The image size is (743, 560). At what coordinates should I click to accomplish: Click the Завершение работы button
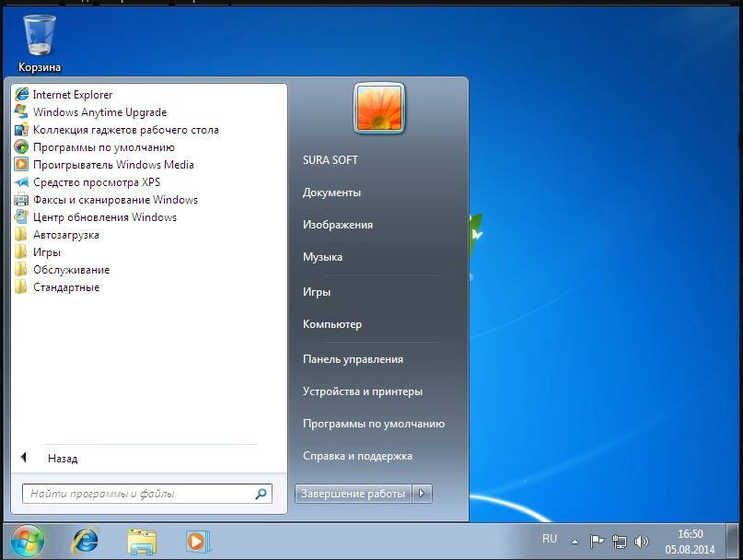[353, 493]
